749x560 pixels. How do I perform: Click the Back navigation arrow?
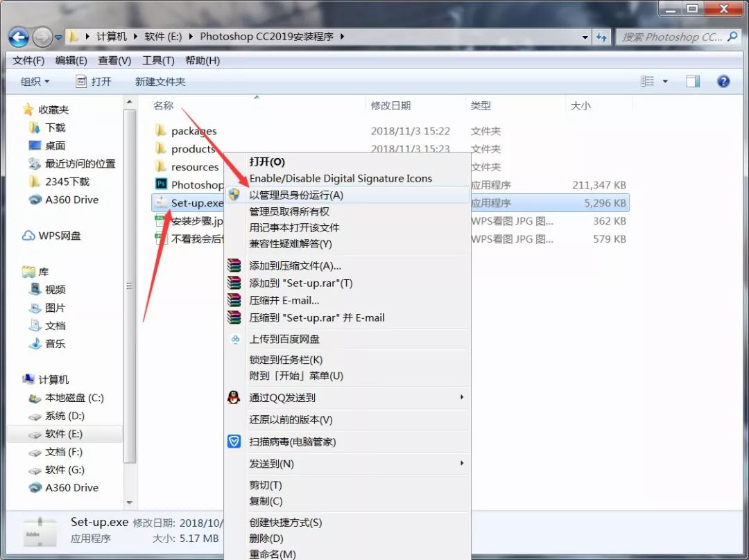[19, 37]
